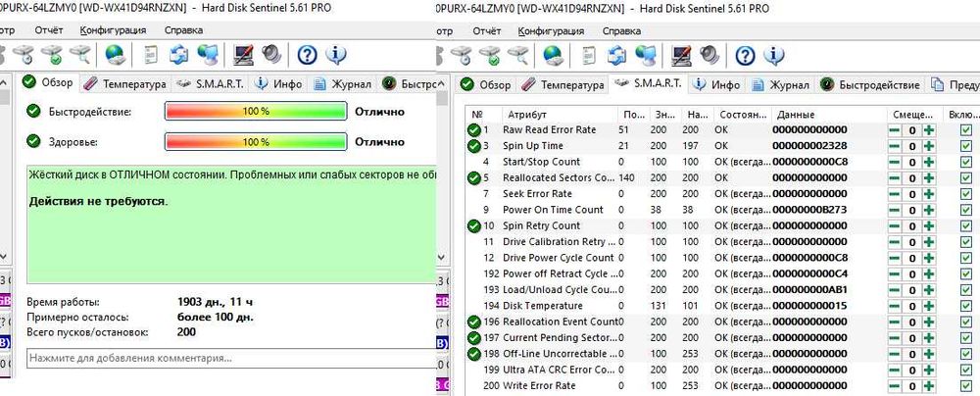The height and width of the screenshot is (396, 980).
Task: Switch to S.M.A.R.T. tab in left window
Action: pyautogui.click(x=211, y=84)
